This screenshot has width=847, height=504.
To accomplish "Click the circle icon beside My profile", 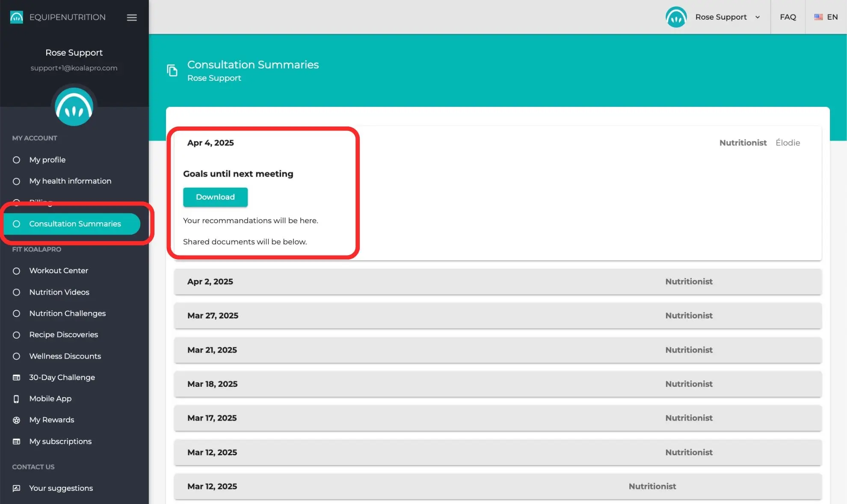I will 16,160.
